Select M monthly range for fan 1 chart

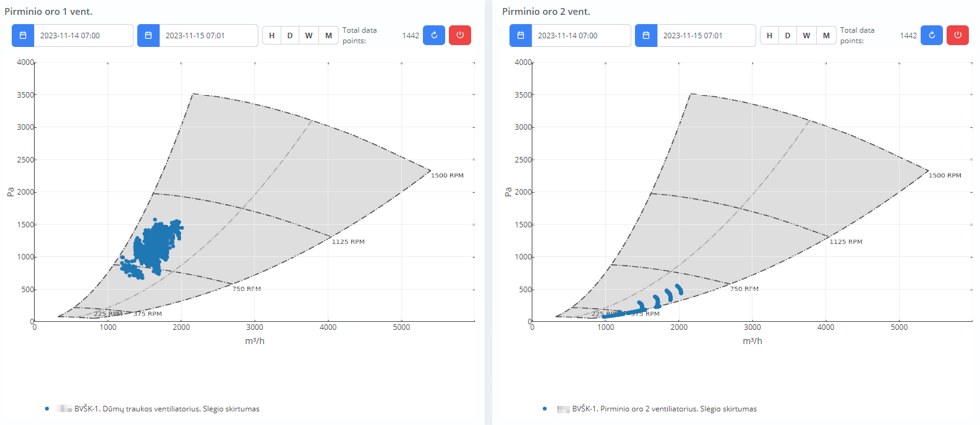click(x=328, y=36)
